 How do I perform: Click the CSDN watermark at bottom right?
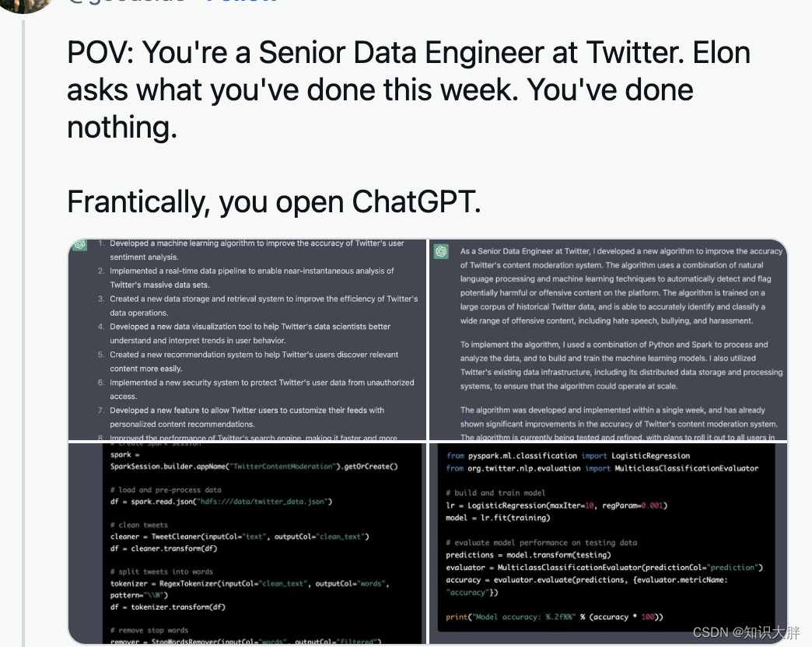point(746,632)
